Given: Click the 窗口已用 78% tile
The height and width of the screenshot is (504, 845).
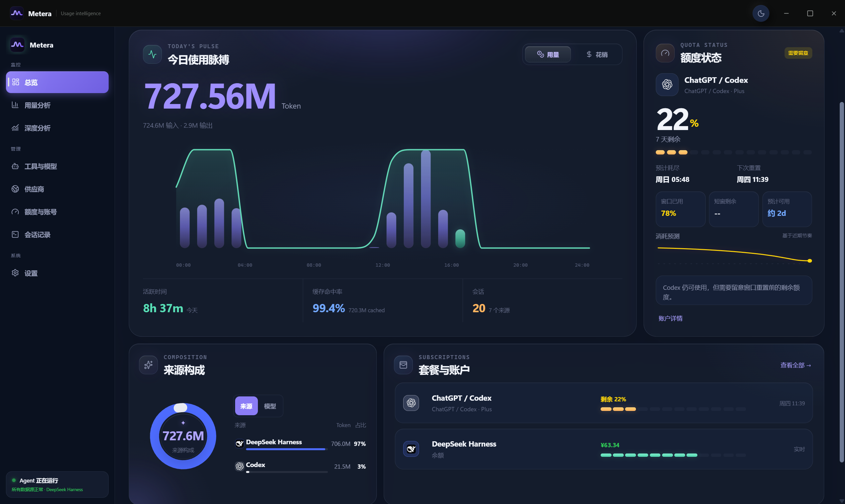Looking at the screenshot, I should point(680,209).
